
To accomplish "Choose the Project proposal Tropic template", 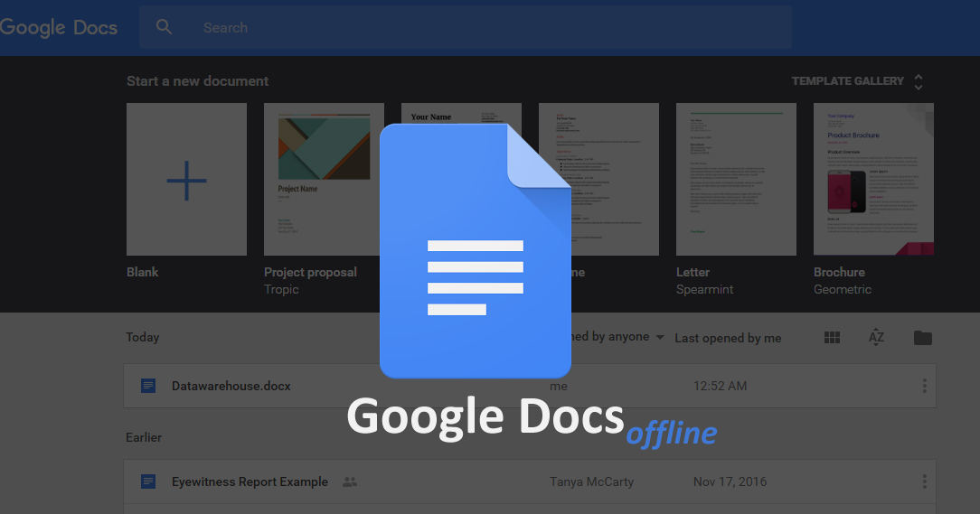I will [x=324, y=179].
